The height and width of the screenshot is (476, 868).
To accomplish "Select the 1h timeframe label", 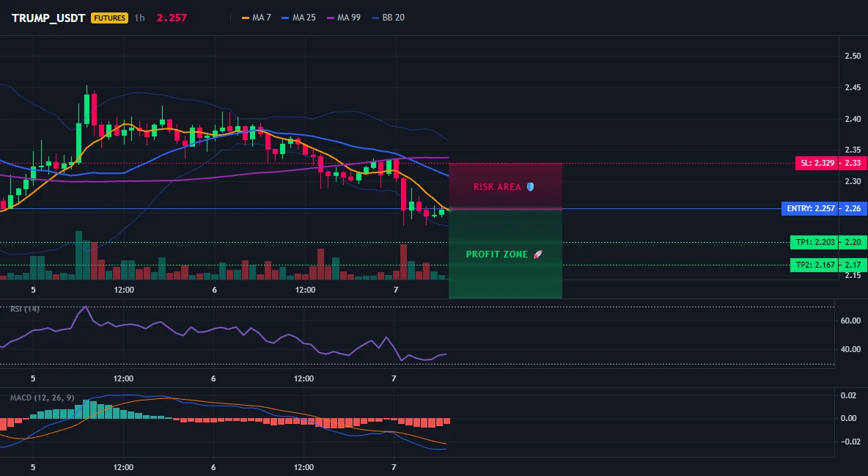I will (x=139, y=18).
